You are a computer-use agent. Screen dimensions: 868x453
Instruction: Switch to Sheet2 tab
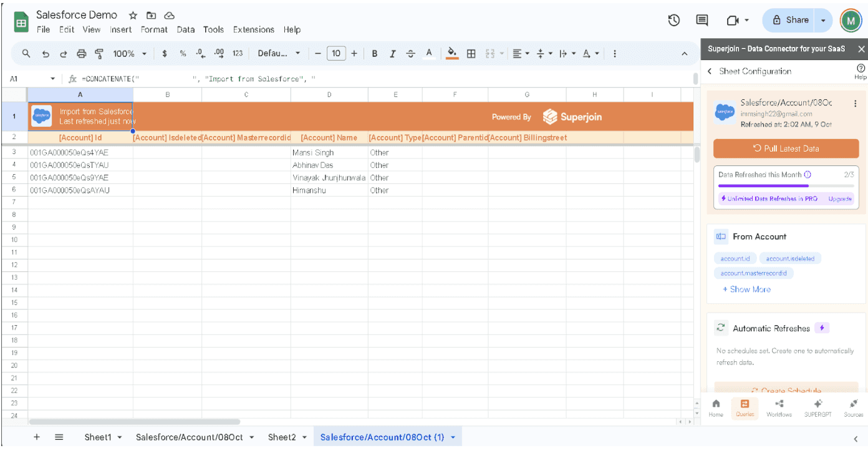282,437
